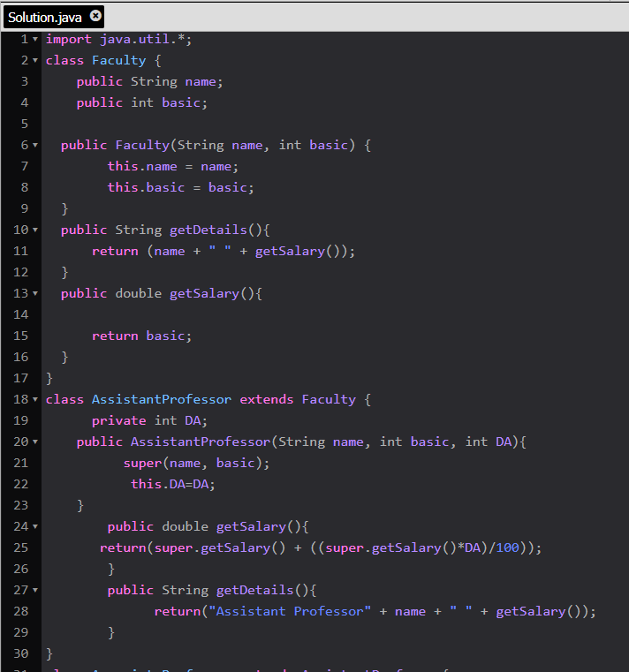Click 'basic;' field on line 4
This screenshot has width=629, height=672.
[x=185, y=102]
